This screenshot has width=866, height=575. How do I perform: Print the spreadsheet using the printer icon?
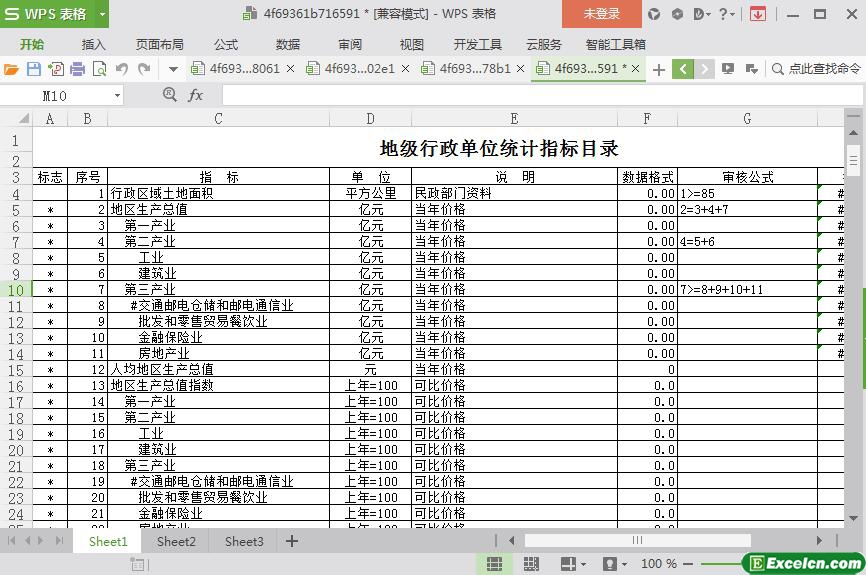click(78, 69)
